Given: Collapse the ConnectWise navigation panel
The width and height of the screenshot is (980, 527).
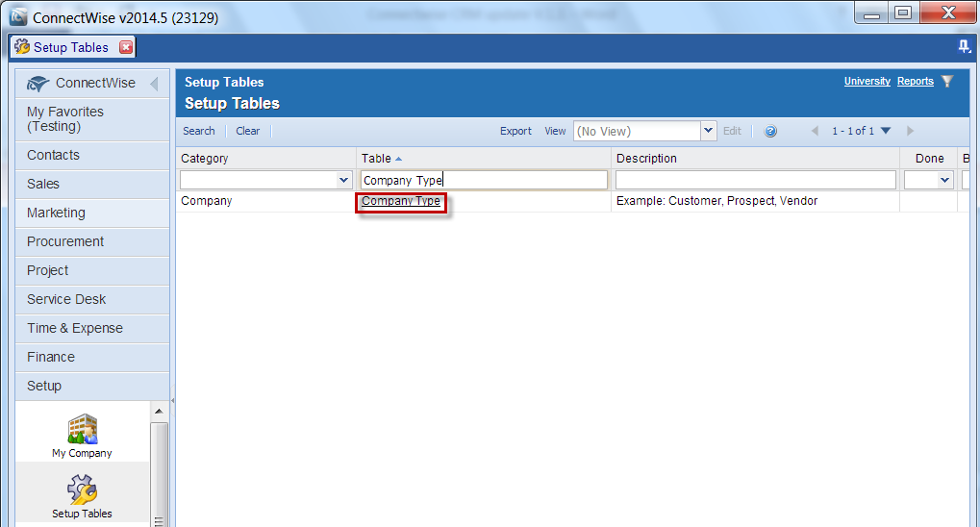Looking at the screenshot, I should 155,83.
